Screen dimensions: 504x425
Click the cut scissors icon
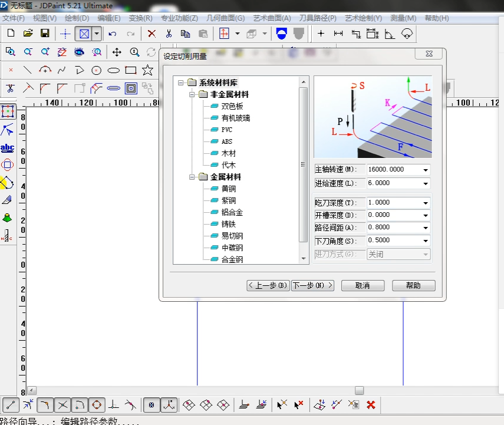(x=169, y=34)
